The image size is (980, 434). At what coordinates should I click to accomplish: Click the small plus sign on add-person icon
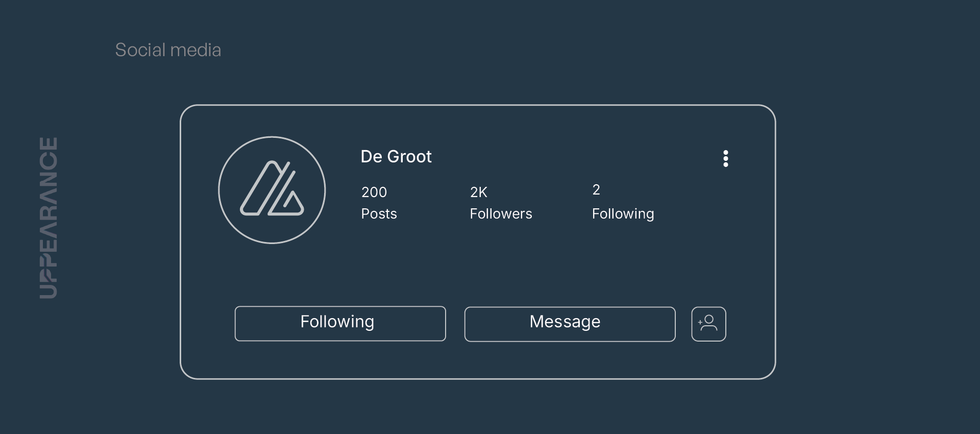pyautogui.click(x=700, y=322)
